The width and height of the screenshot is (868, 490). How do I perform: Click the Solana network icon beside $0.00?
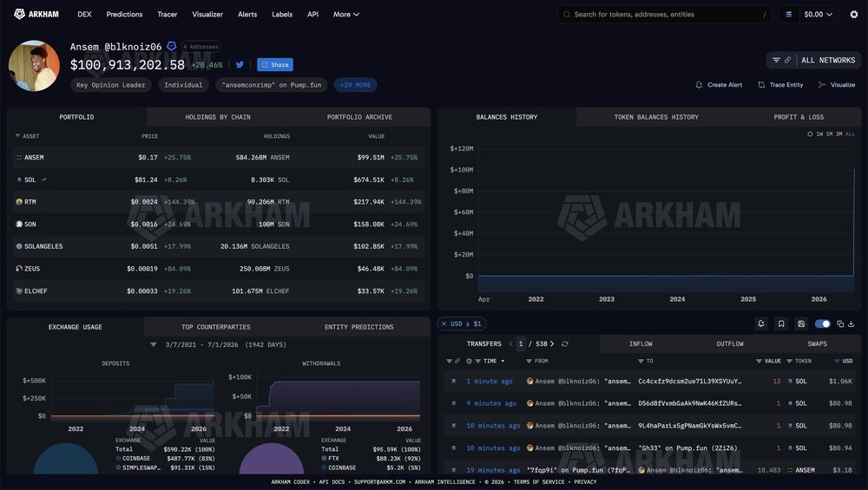tap(789, 15)
